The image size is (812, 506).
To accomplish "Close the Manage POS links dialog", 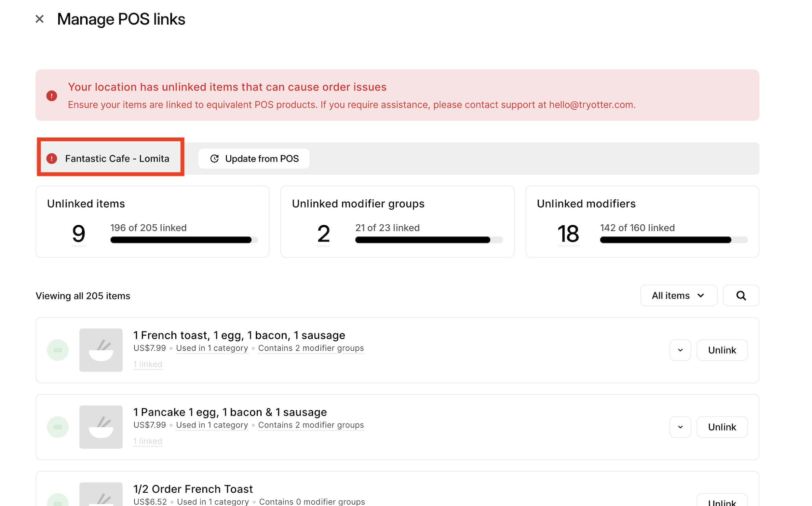I will tap(40, 19).
